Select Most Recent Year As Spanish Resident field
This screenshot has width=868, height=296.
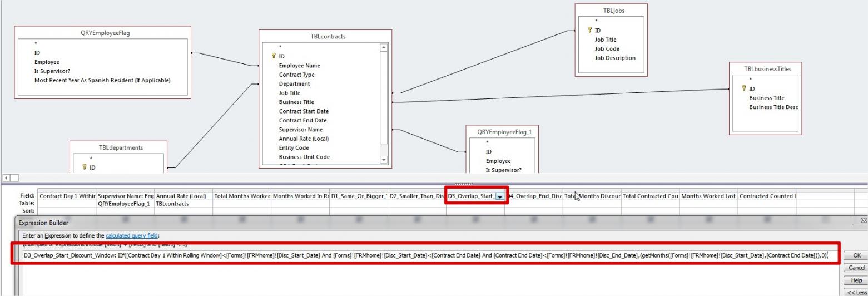point(102,80)
